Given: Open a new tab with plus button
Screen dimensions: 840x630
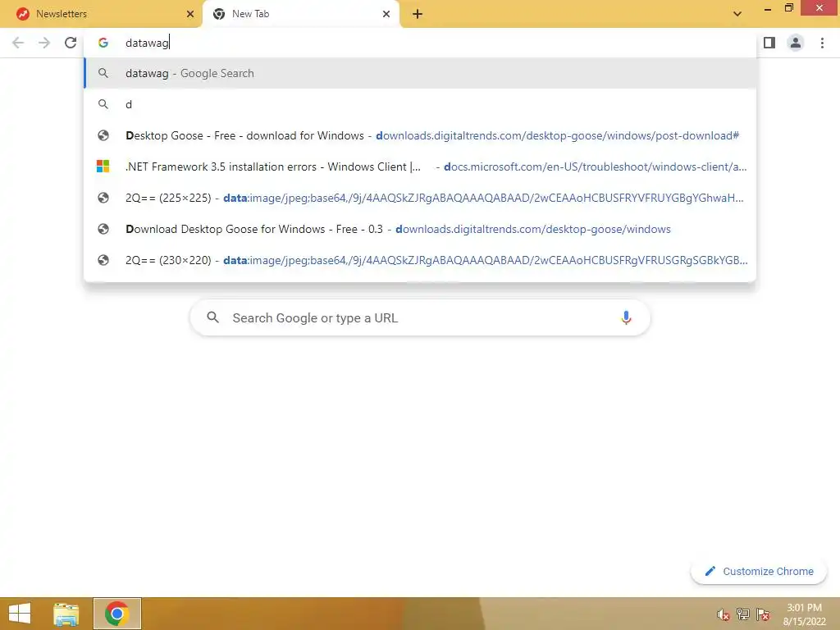Looking at the screenshot, I should point(418,15).
